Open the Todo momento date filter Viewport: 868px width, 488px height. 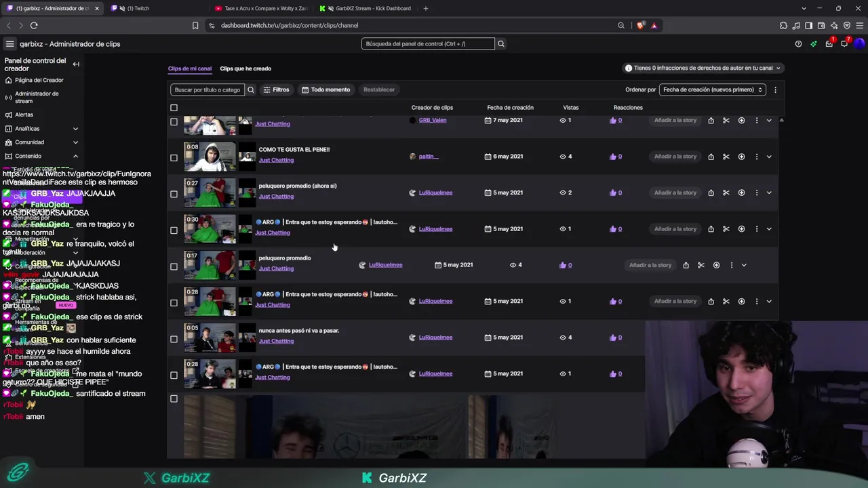point(326,89)
